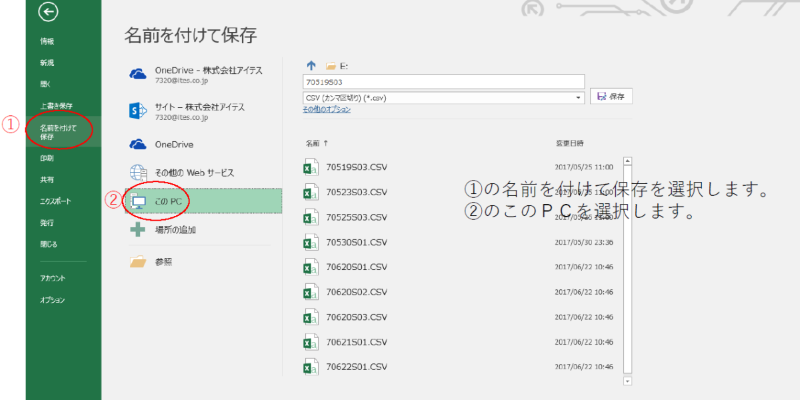
Task: Click the 保存 button
Action: pos(611,97)
